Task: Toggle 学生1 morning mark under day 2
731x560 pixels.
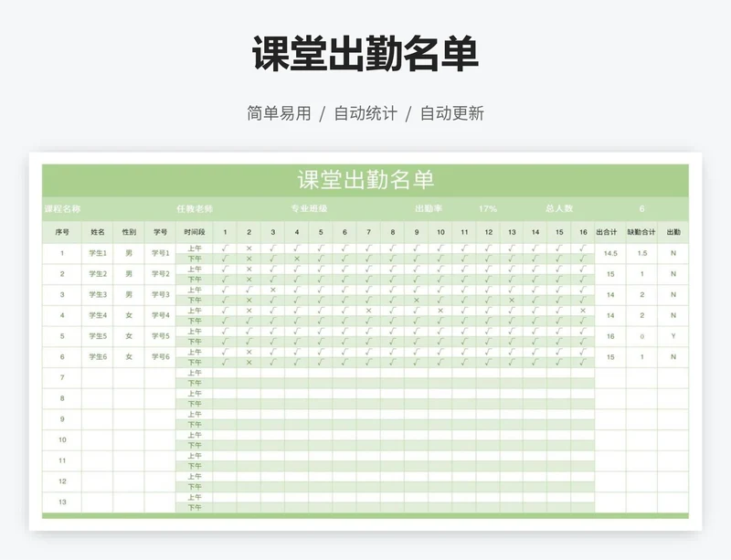Action: 249,248
